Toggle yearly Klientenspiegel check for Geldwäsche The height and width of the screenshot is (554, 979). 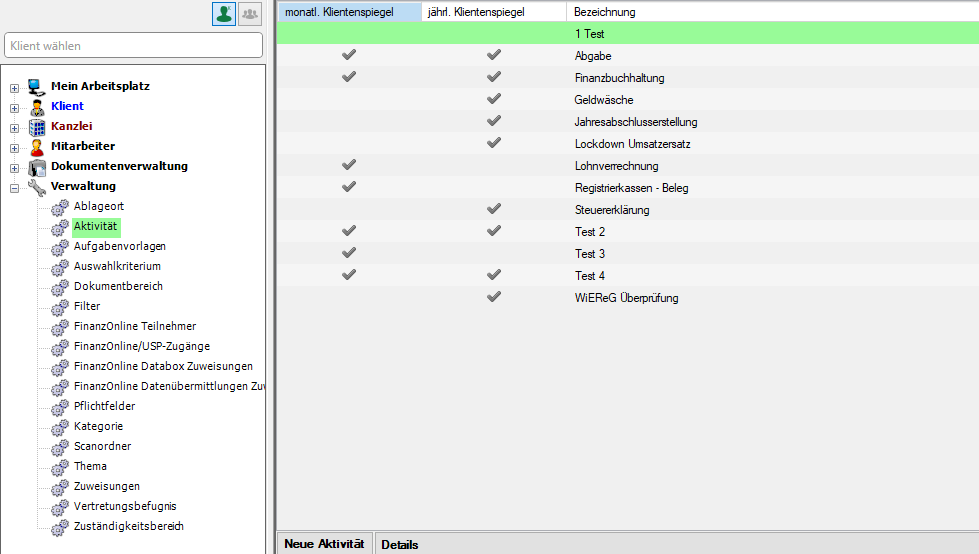click(493, 100)
